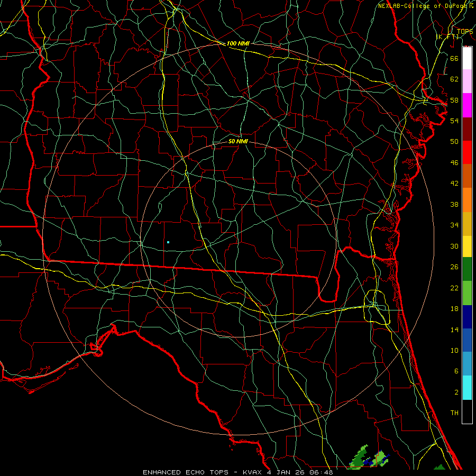Image resolution: width=476 pixels, height=476 pixels.
Task: Click the small cyan echo pixel near the radar center
Action: click(x=168, y=242)
